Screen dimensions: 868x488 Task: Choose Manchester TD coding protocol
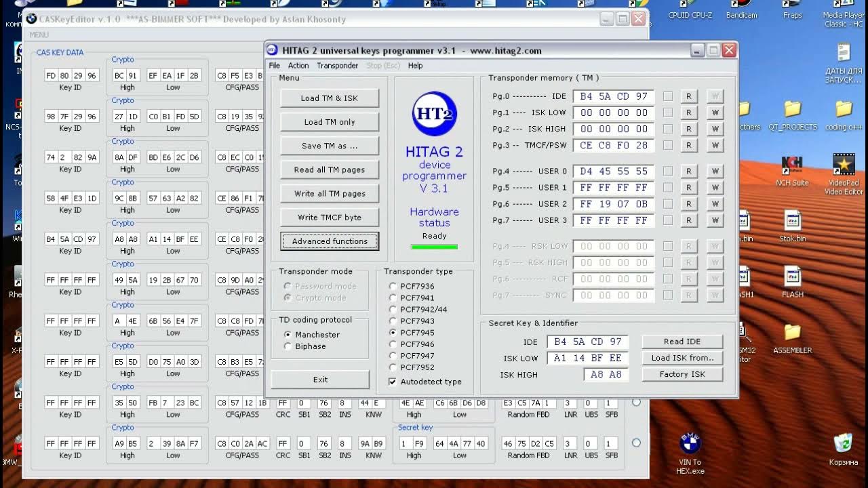(288, 334)
